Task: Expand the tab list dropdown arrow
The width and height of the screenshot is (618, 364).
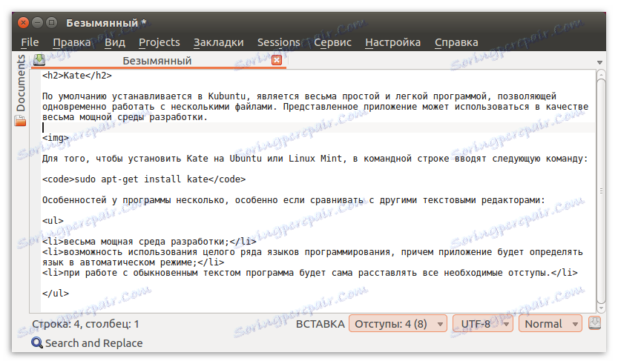Action: tap(599, 62)
